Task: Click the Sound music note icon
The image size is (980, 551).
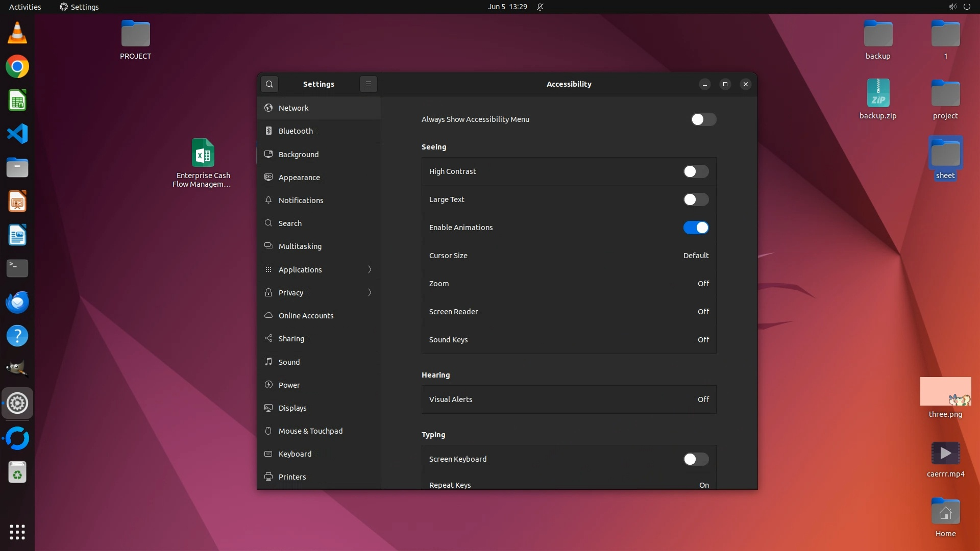Action: 268,362
